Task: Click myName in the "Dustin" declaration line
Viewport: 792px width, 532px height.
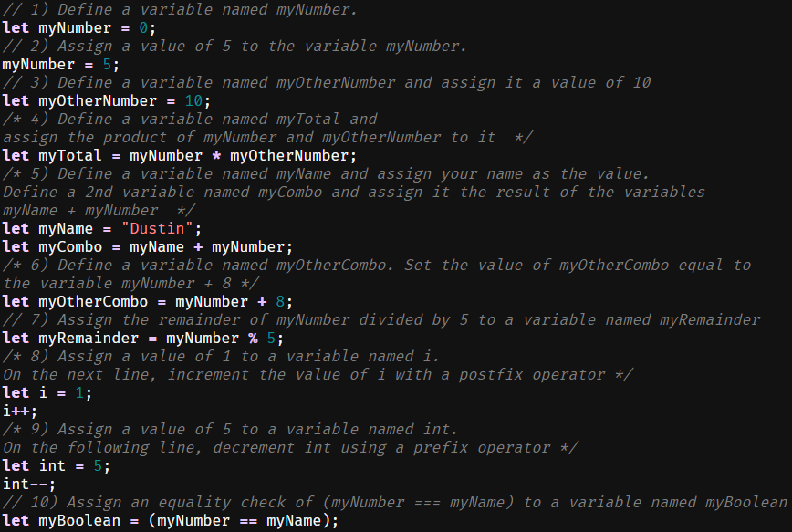Action: pyautogui.click(x=66, y=228)
